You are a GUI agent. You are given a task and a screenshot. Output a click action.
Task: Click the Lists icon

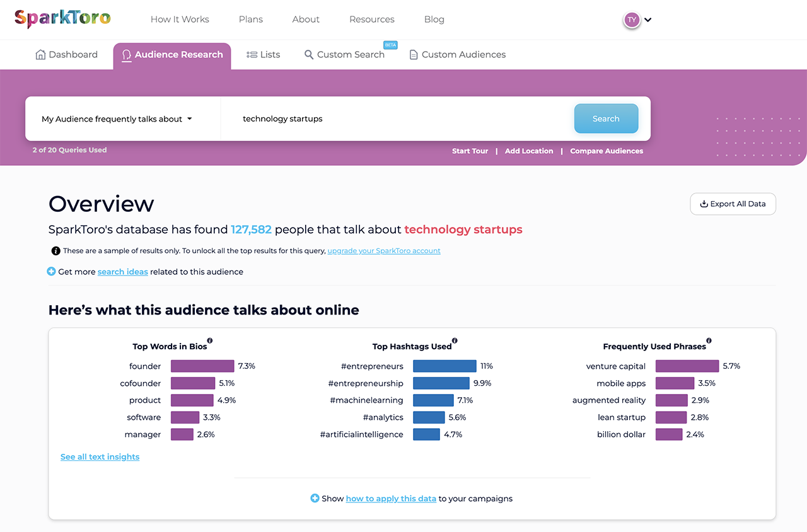coord(252,55)
